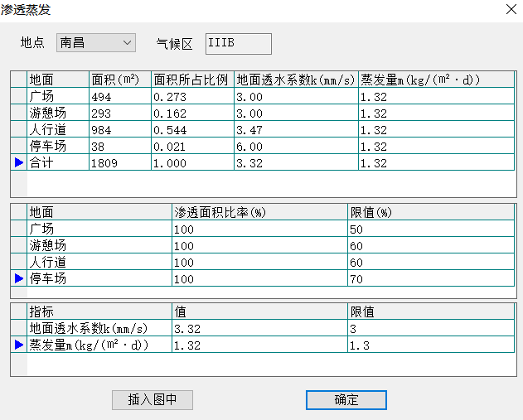This screenshot has height=420, width=523.
Task: Select the 游憩场 row in first table
Action: tap(58, 113)
